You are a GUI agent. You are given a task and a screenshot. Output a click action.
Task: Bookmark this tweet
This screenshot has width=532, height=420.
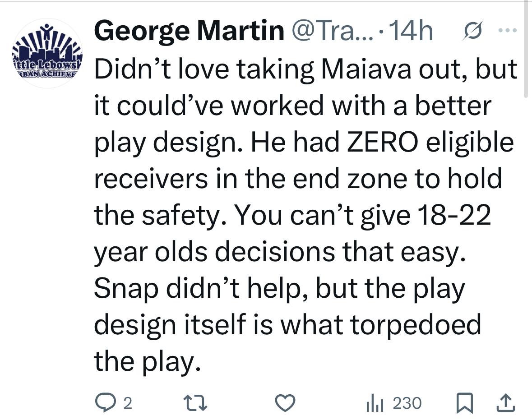(463, 403)
